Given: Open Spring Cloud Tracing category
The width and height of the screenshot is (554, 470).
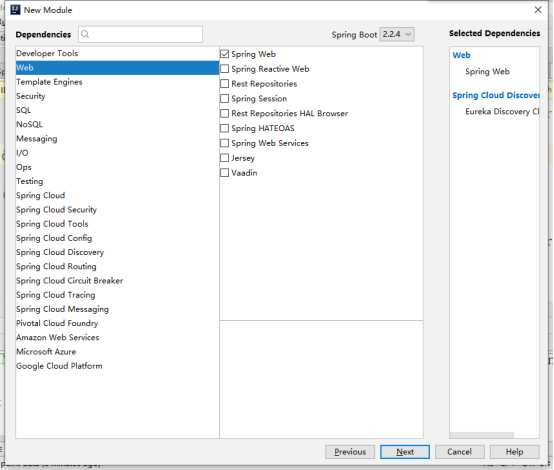Looking at the screenshot, I should click(x=117, y=295).
